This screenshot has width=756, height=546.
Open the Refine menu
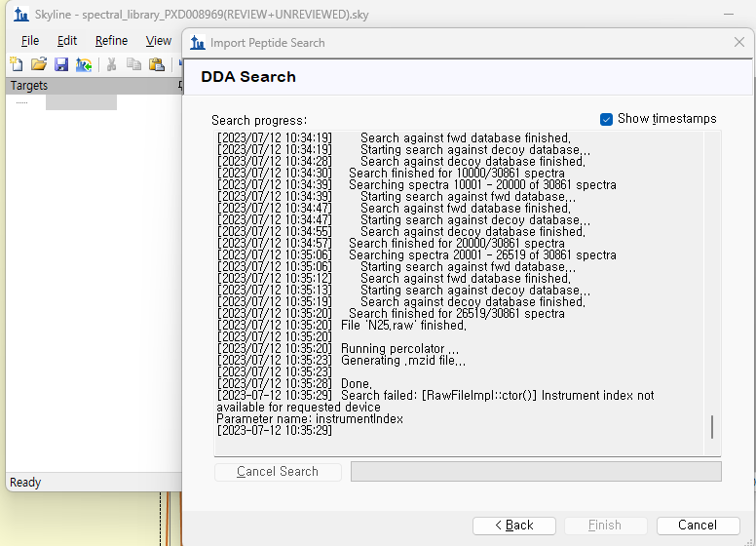click(111, 40)
